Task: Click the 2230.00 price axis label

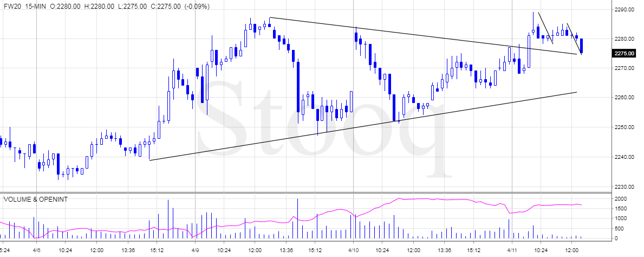Action: (623, 187)
